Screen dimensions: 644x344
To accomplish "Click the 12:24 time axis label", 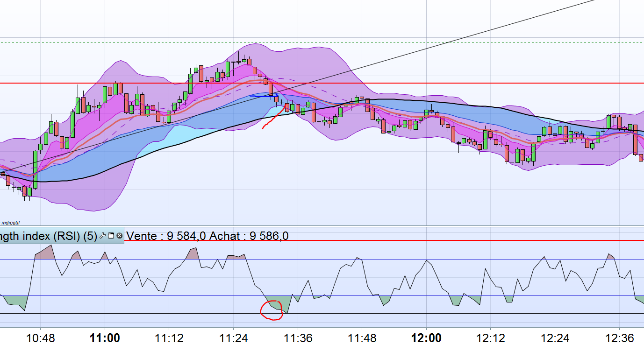I will [x=555, y=337].
